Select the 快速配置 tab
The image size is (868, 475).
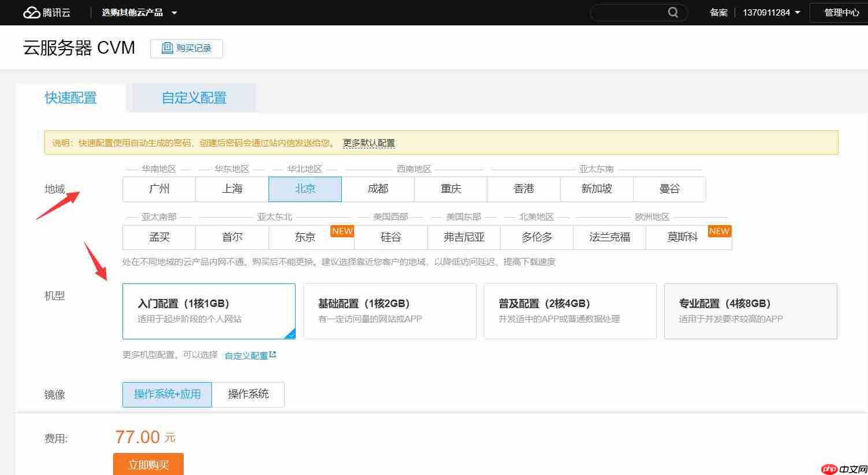[x=70, y=98]
